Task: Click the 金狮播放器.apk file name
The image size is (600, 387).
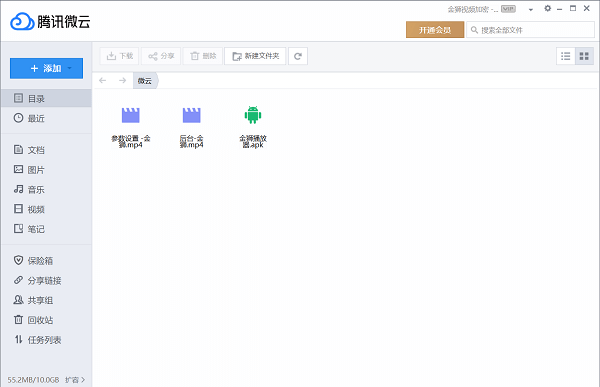Action: (253, 141)
